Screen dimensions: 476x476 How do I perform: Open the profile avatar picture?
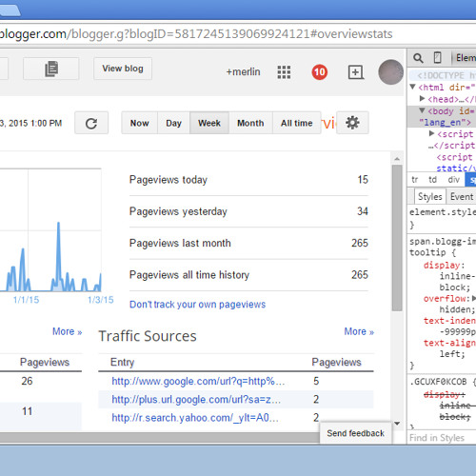[x=390, y=72]
